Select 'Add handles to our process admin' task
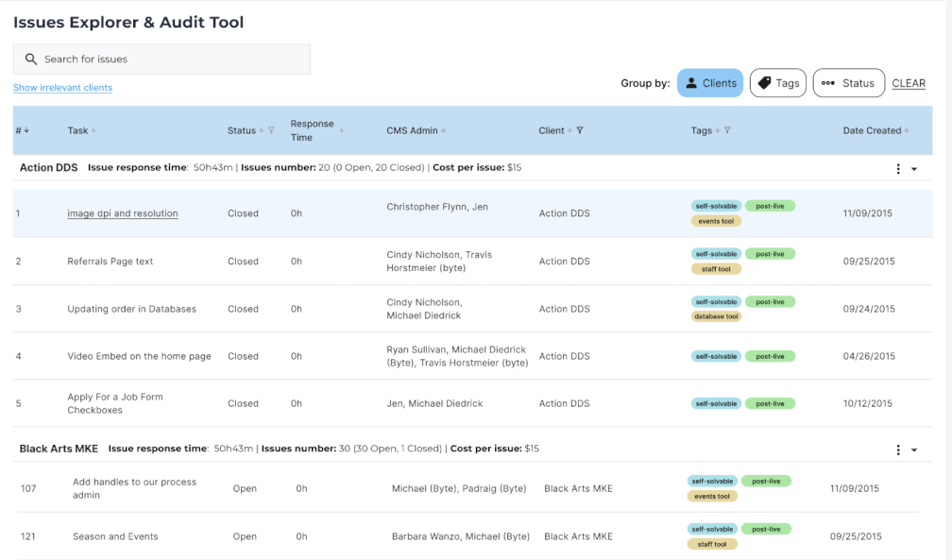This screenshot has height=560, width=952. point(134,488)
